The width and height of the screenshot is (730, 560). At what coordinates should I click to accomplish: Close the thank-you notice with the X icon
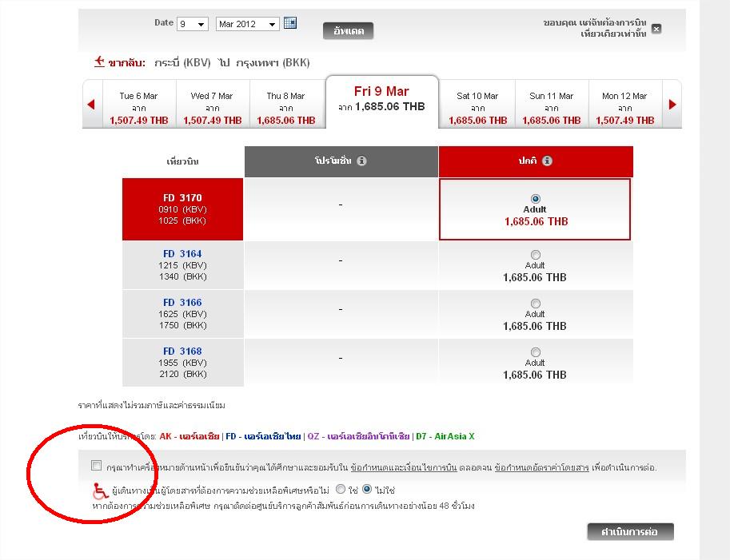click(x=656, y=29)
